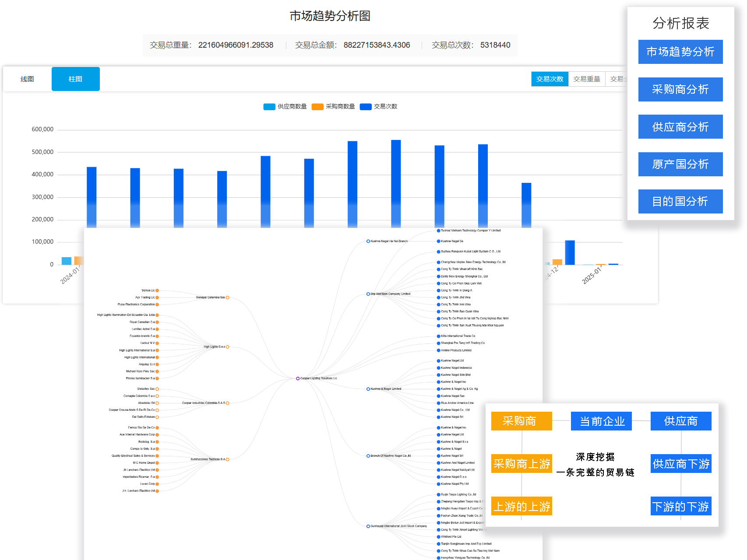Click the Amline Products Limited node
The image size is (747, 560).
[x=438, y=350]
